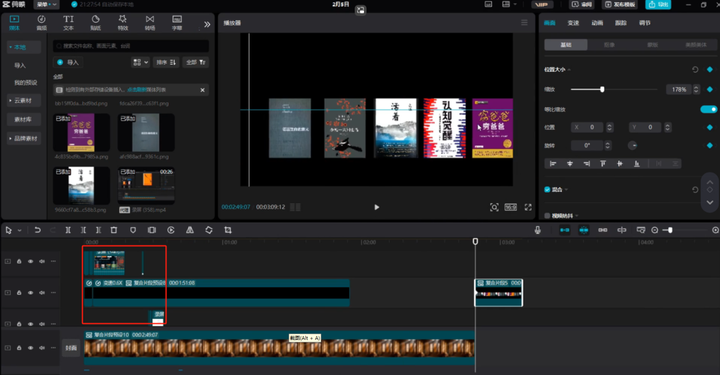Open the player panel hamburger menu

(524, 22)
